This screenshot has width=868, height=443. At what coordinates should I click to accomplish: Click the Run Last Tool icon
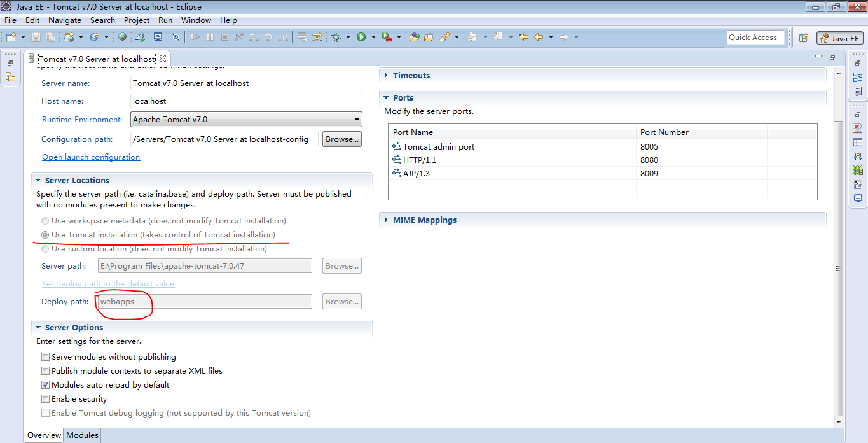tap(386, 37)
